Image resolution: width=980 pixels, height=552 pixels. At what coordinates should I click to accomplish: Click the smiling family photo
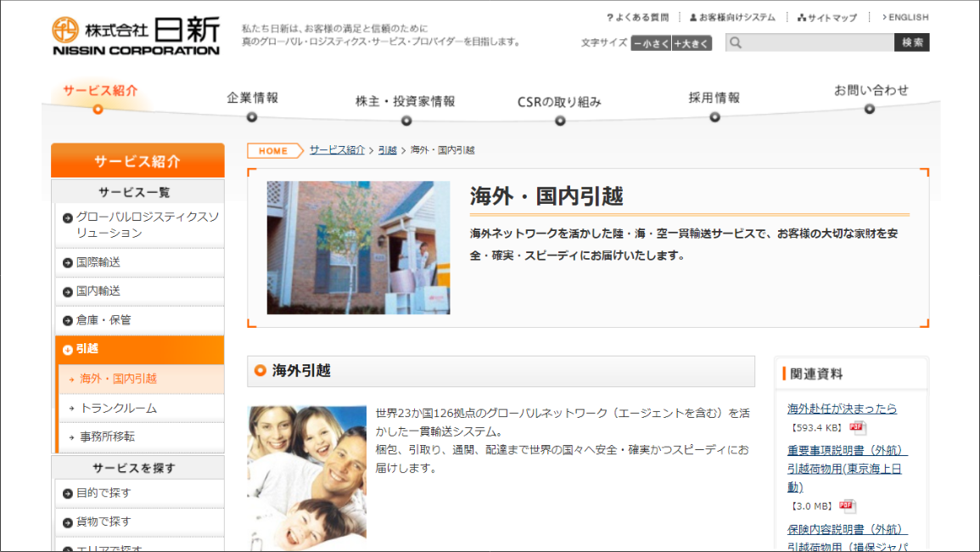pos(307,479)
